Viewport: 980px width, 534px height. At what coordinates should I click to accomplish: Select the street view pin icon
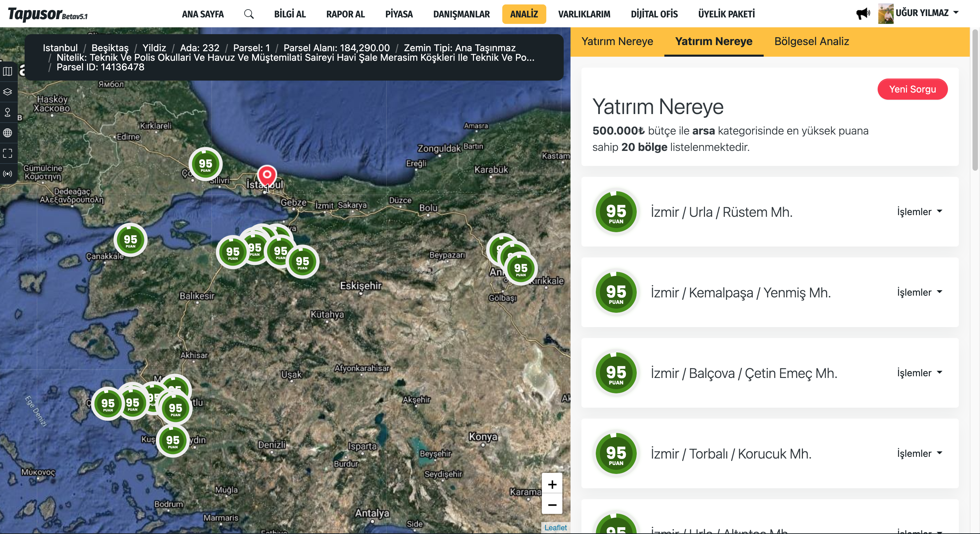[x=8, y=112]
